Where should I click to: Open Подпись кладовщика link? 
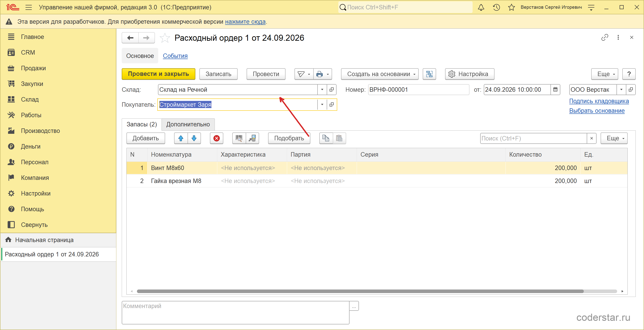click(x=599, y=101)
